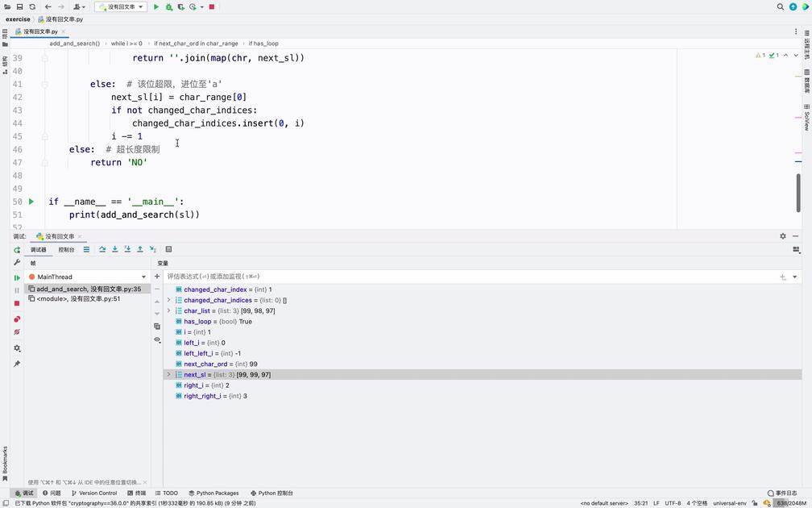Click 'if next_char_ord in char_range' breadcrumb
Viewport: 812px width, 508px height.
(196, 44)
